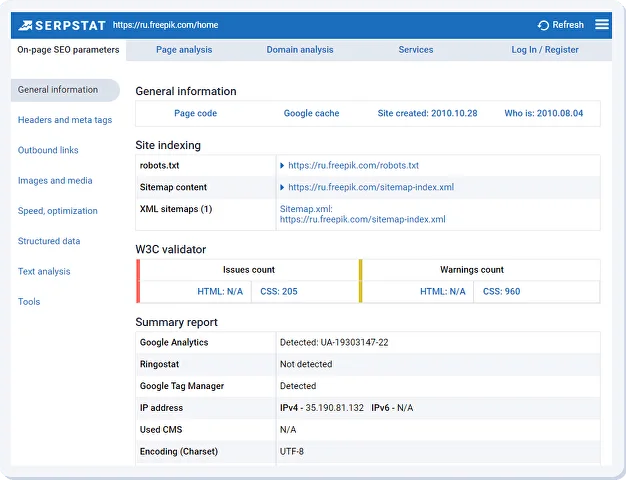Image resolution: width=626 pixels, height=480 pixels.
Task: Open the robots.txt URL link
Action: tap(353, 165)
